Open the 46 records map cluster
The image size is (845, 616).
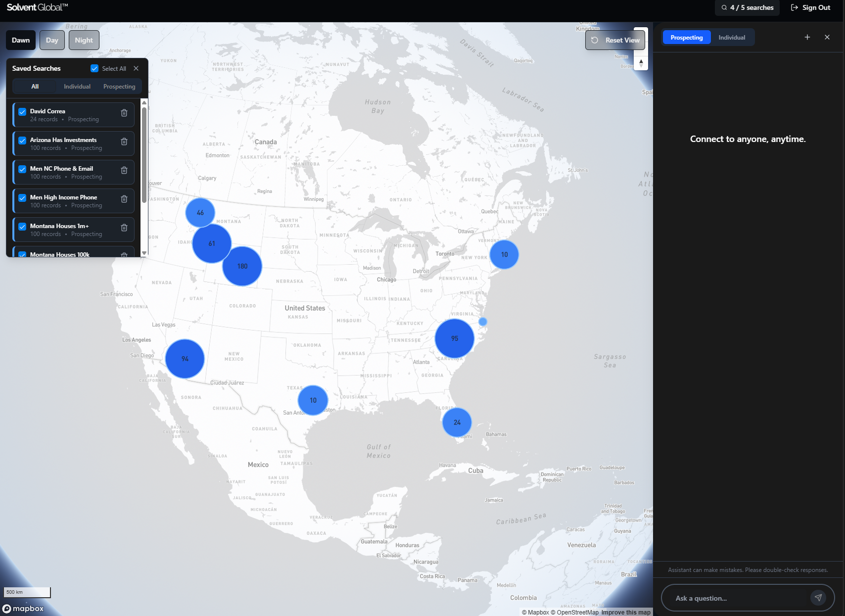pos(200,213)
